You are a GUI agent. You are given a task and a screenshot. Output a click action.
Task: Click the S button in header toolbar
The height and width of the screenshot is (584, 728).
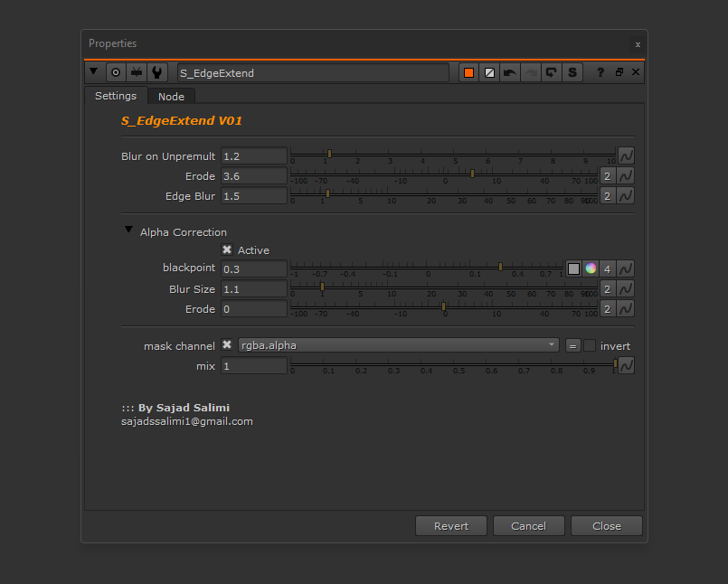tap(572, 72)
